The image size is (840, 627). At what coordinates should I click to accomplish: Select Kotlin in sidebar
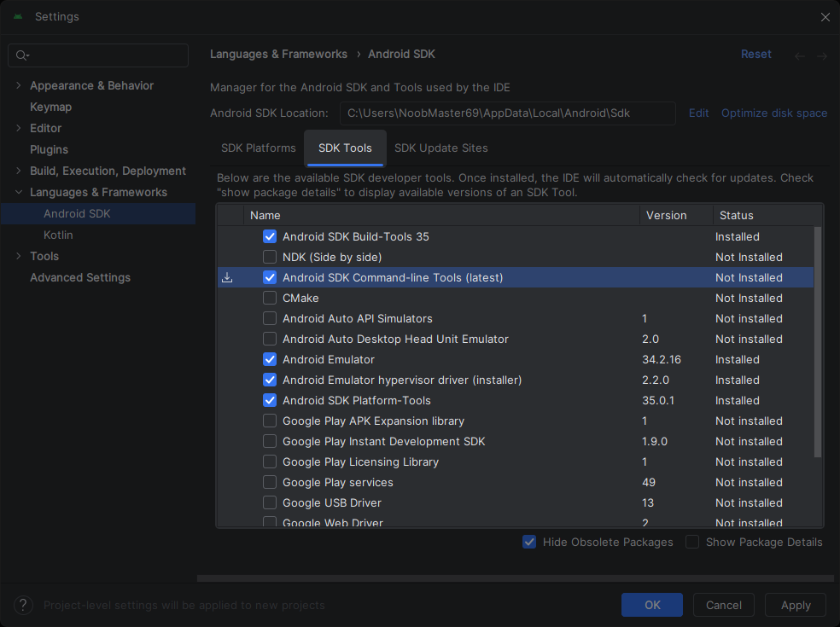pos(58,235)
